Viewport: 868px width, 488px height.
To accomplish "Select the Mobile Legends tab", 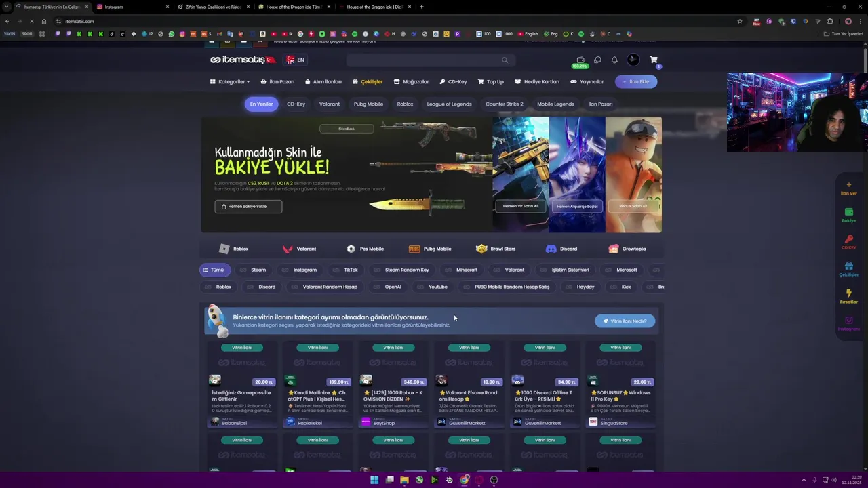I will [555, 104].
